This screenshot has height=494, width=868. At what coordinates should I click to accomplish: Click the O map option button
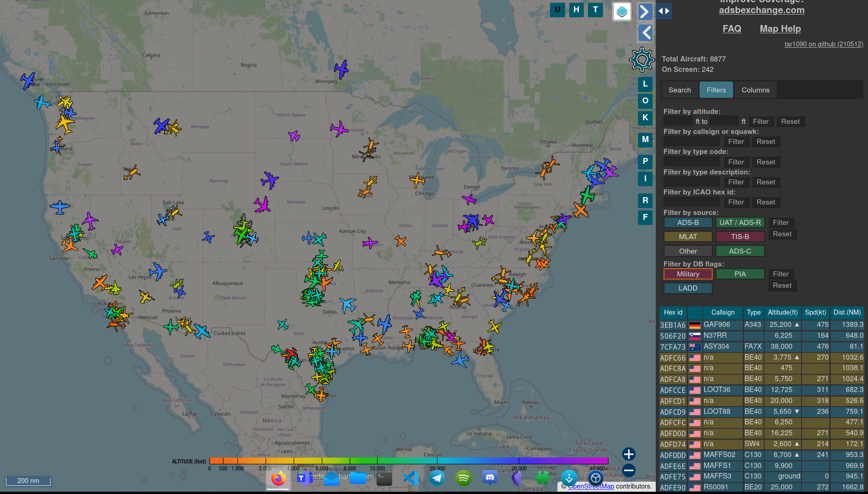[645, 101]
